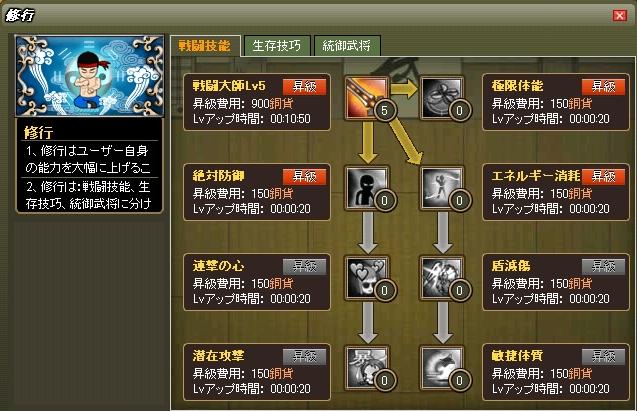Select the 絶対防御 ninja silhouette icon
Screen dimensions: 637x411
(x=366, y=188)
